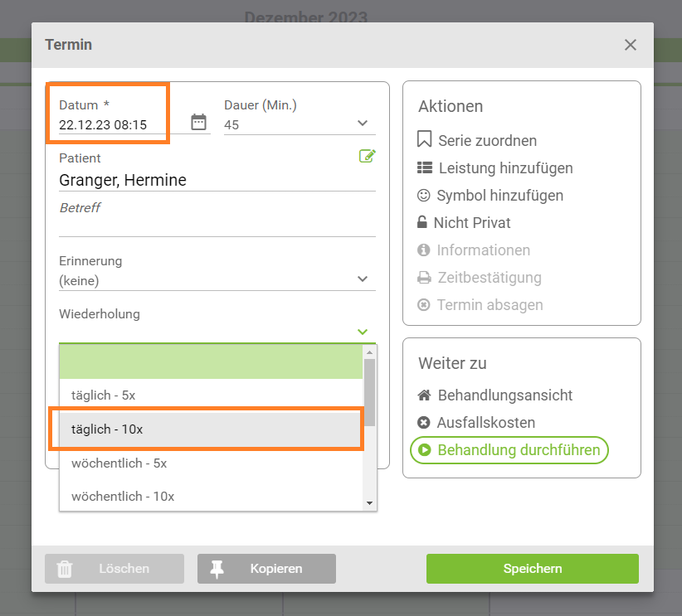The height and width of the screenshot is (616, 682).
Task: Click the smiley icon for Symbol hinzufügen
Action: pos(424,195)
